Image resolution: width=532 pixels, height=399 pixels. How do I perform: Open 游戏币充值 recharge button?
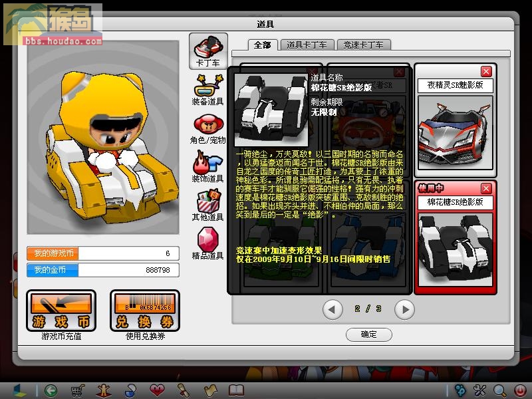click(61, 311)
